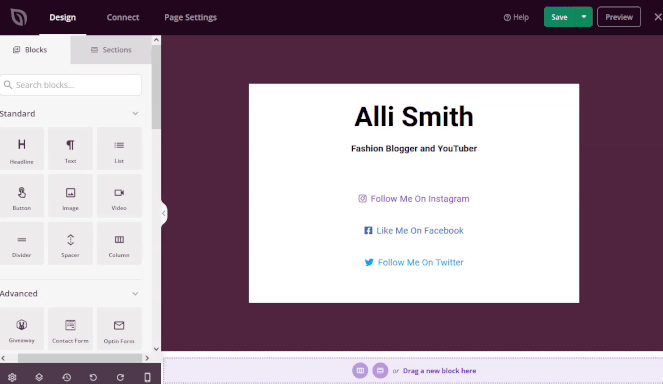Click the redo arrow icon
Screen dimensions: 663x384
120,377
